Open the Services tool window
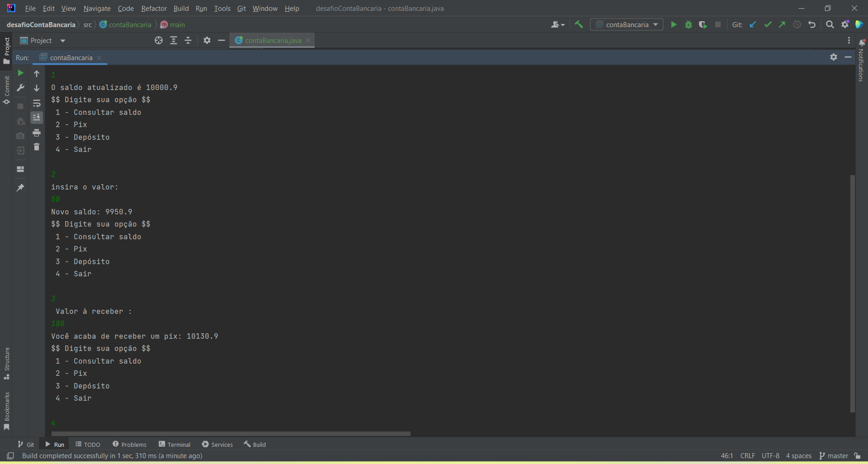 (x=217, y=445)
